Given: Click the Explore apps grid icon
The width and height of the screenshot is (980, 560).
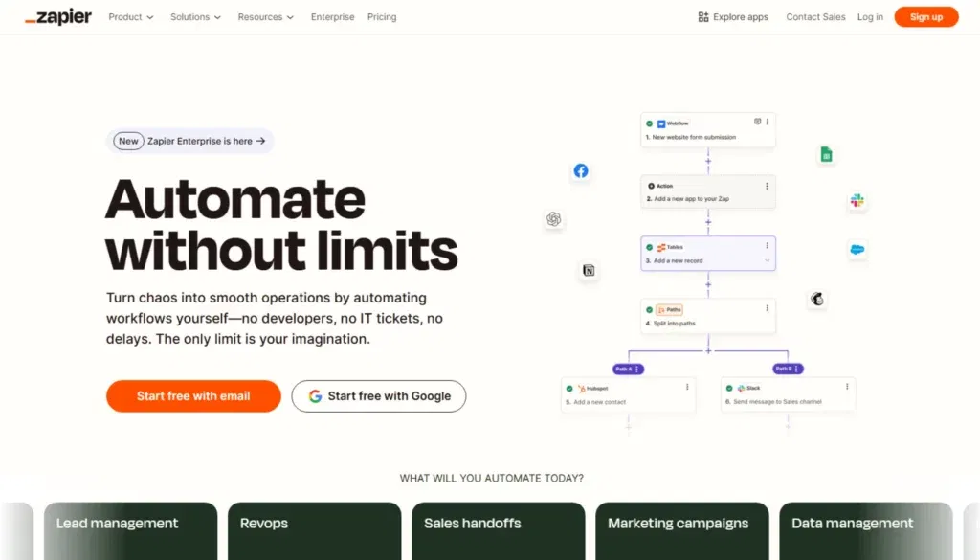Looking at the screenshot, I should pyautogui.click(x=703, y=16).
